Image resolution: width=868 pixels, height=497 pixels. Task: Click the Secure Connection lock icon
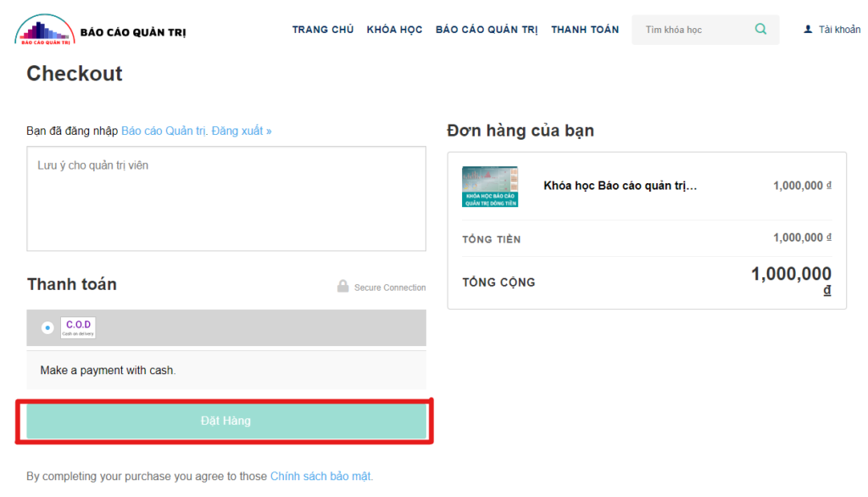coord(342,287)
